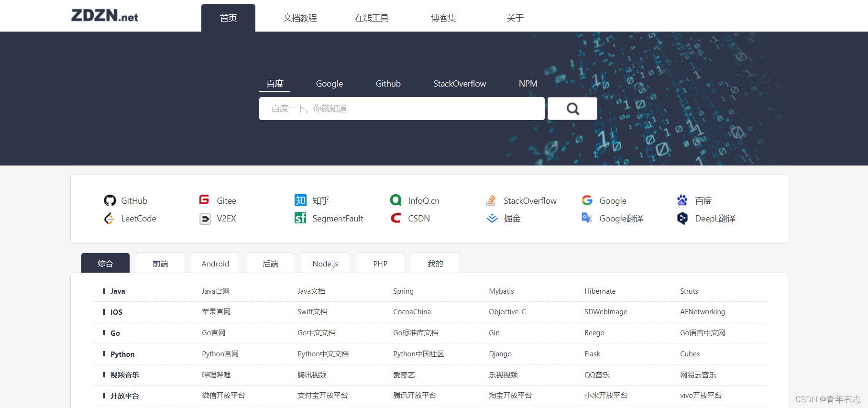Click the GitHub octocat icon
The height and width of the screenshot is (408, 868).
[110, 200]
